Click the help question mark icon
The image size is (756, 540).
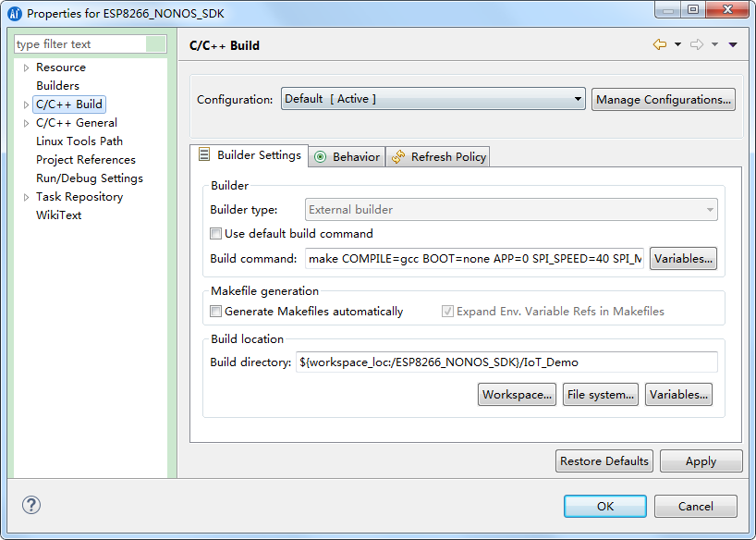(x=31, y=505)
